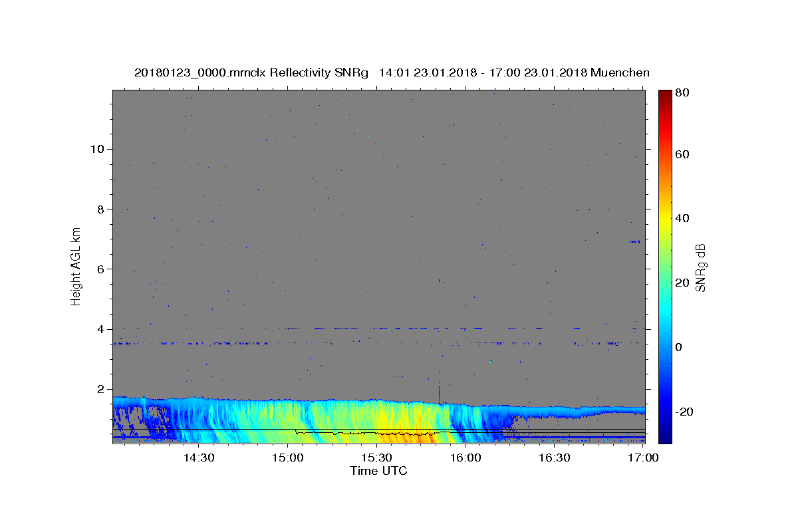The height and width of the screenshot is (532, 798).
Task: Click the colorbar value -20
Action: (x=685, y=412)
